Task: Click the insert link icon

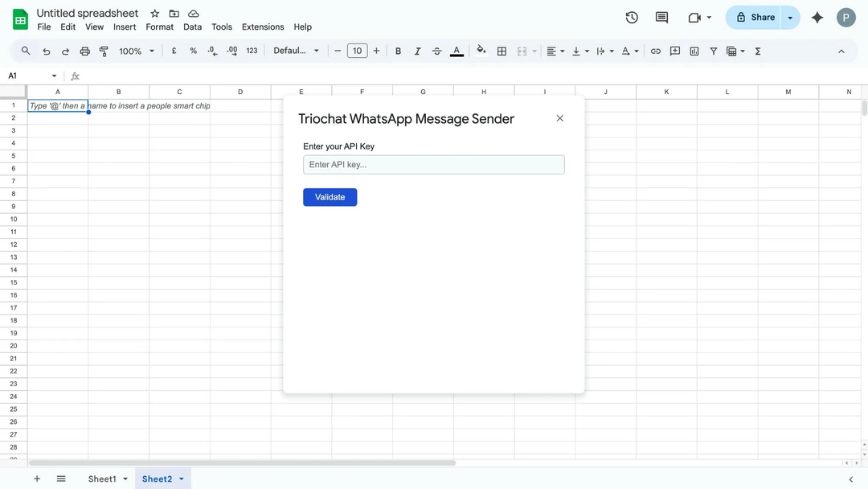Action: pos(656,51)
